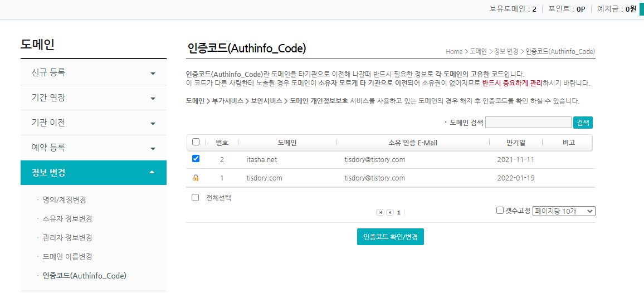Click 포인트 : 0P in top bar

click(567, 9)
